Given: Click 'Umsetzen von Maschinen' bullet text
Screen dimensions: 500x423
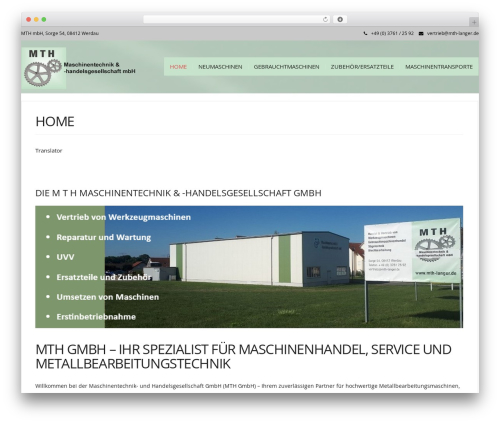Looking at the screenshot, I should pyautogui.click(x=108, y=297).
